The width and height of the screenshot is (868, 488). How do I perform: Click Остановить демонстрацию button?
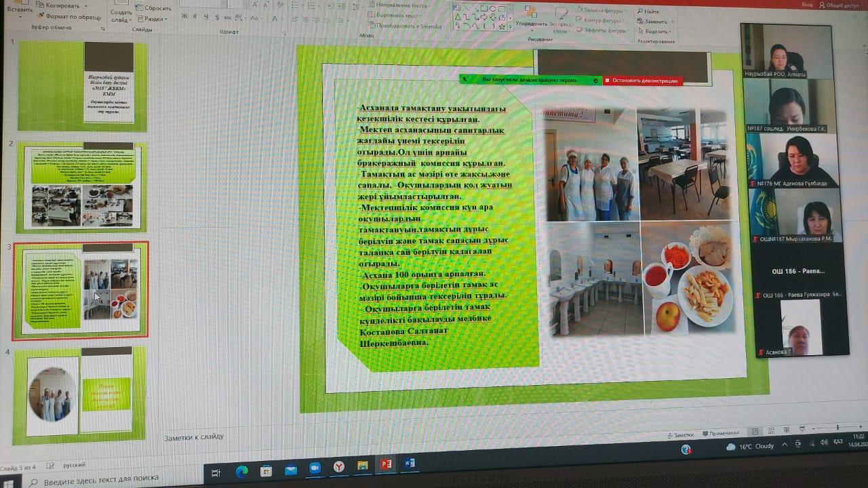[644, 81]
